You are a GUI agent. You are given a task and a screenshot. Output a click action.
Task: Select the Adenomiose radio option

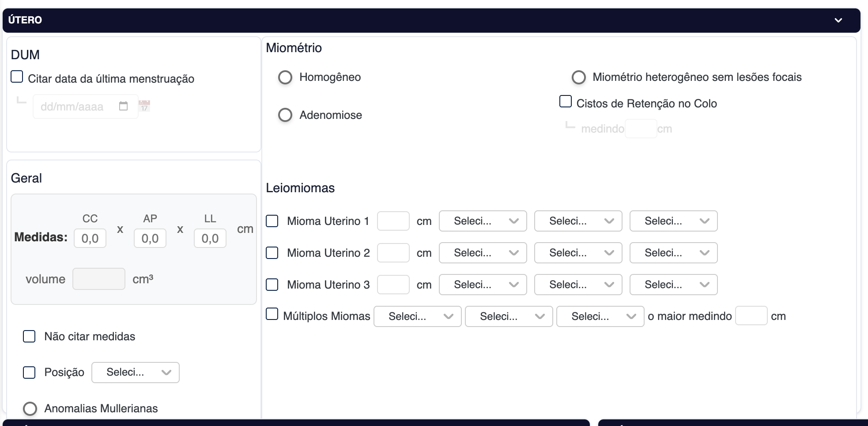(x=285, y=115)
